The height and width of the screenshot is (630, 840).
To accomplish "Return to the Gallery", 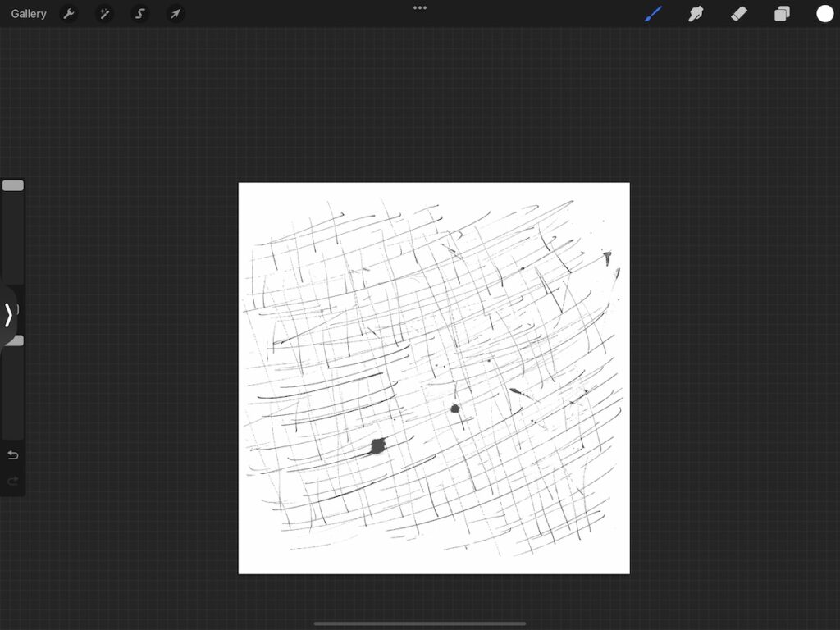I will click(x=28, y=13).
